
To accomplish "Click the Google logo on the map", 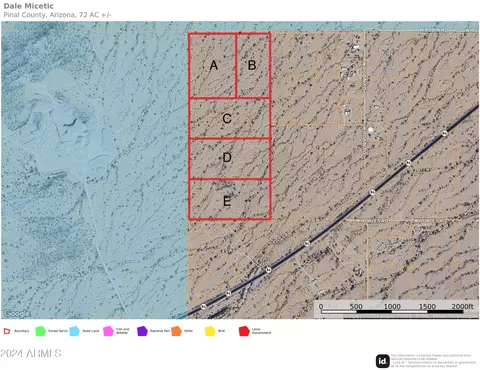I will [17, 313].
